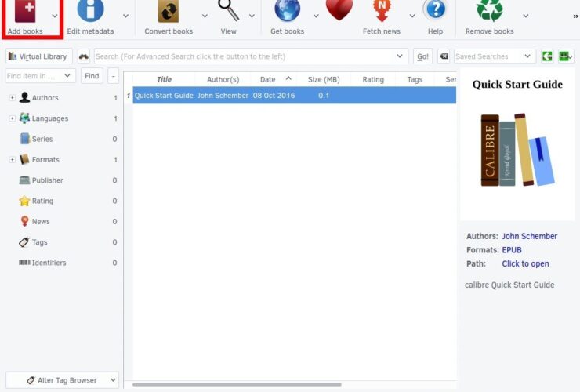Select Authors in the tag browser
This screenshot has width=580, height=392.
45,98
